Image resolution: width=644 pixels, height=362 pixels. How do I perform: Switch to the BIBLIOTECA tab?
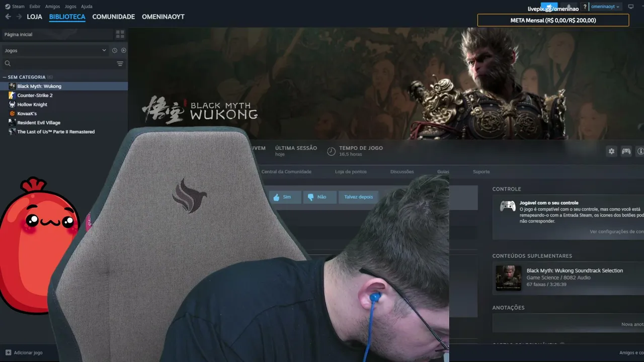[x=67, y=17]
